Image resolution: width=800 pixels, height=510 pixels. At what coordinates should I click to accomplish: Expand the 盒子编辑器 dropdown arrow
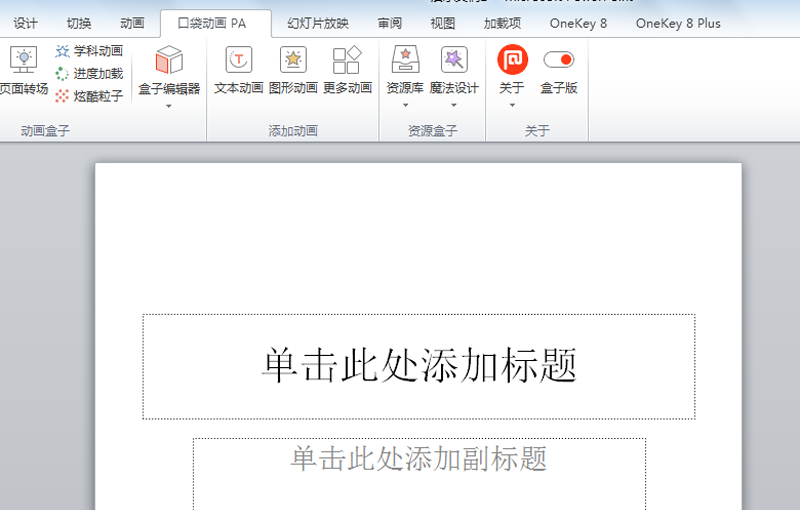169,106
